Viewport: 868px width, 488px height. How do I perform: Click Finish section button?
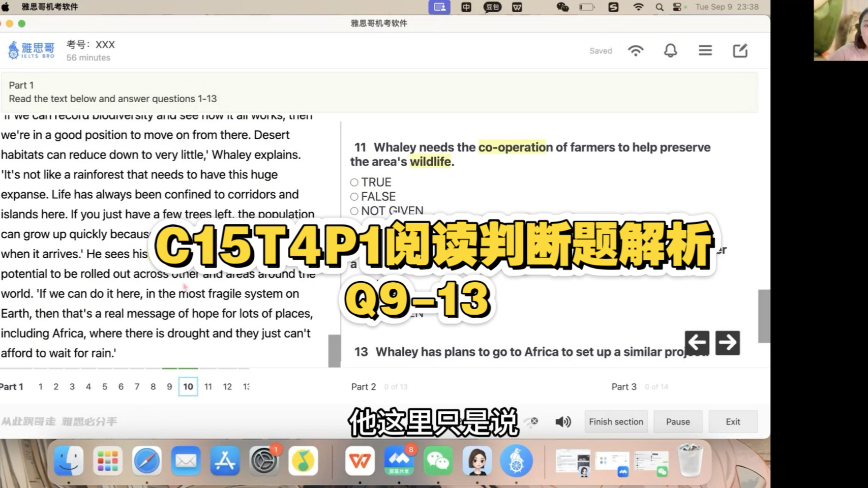[616, 421]
